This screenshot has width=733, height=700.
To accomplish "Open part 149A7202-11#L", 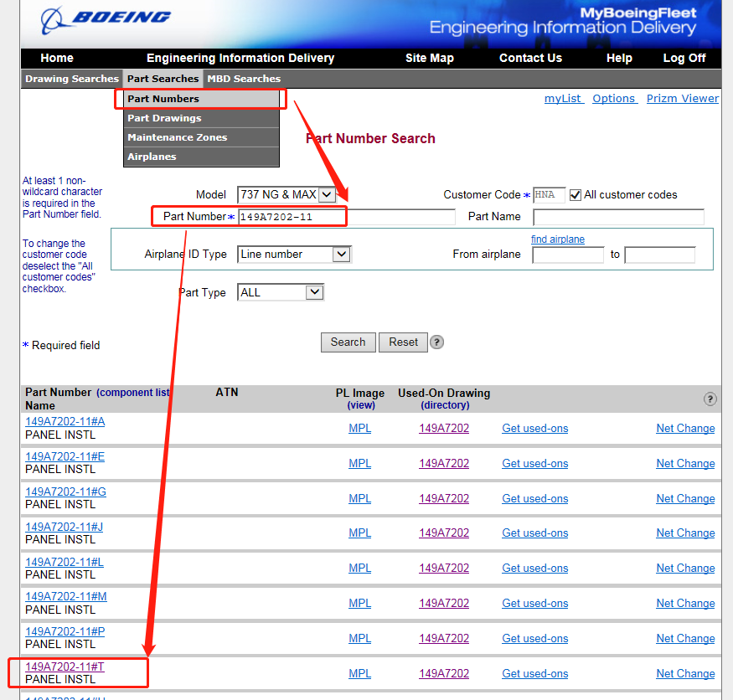I will click(x=65, y=562).
